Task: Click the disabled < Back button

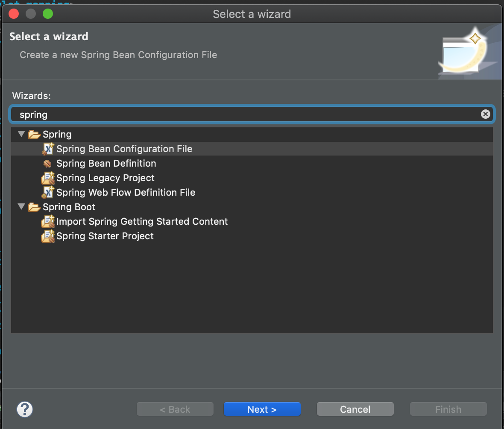Action: point(175,409)
